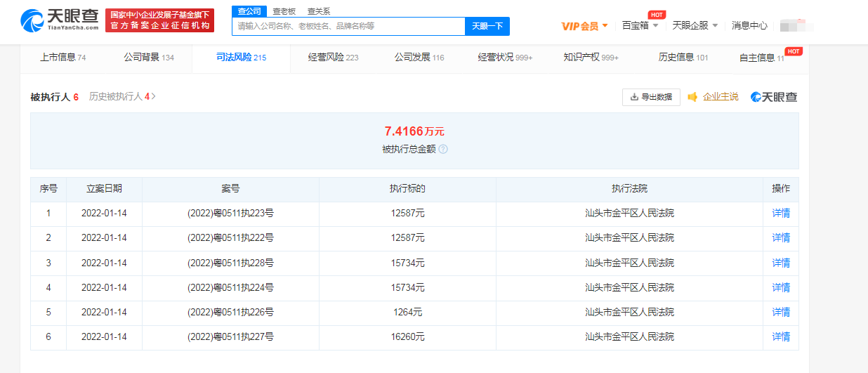Image resolution: width=868 pixels, height=373 pixels.
Task: Click the 企业主说 speaker icon
Action: tap(692, 97)
